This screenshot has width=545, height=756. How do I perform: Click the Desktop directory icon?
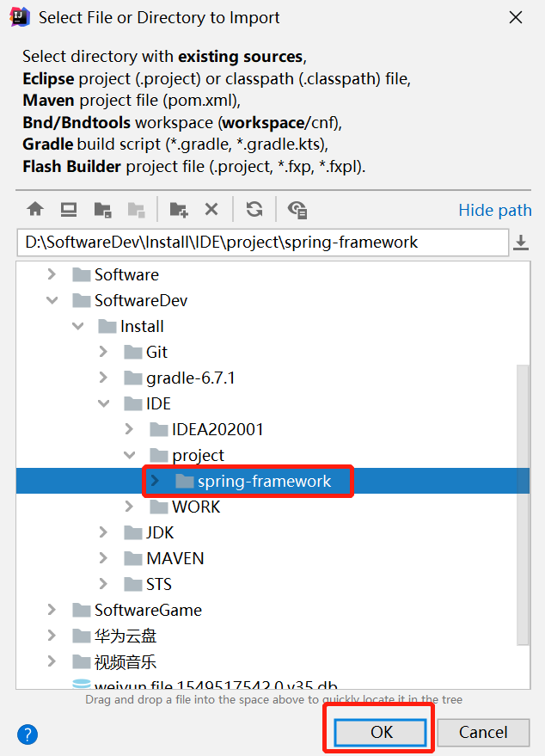[69, 210]
